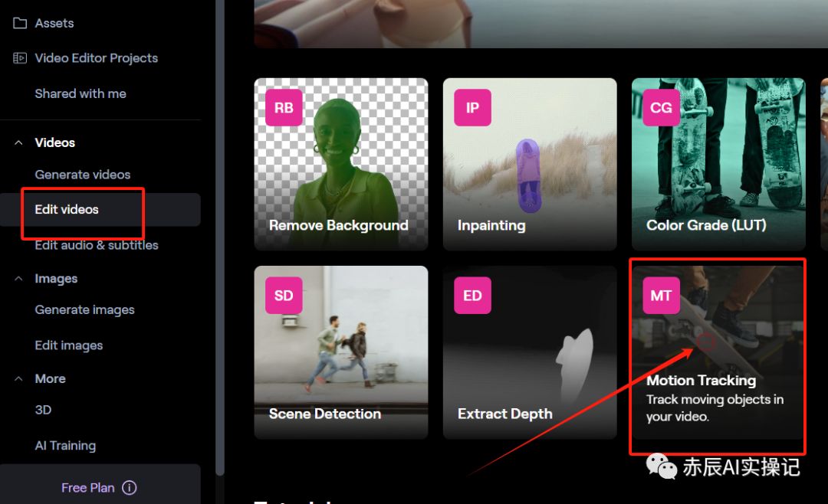This screenshot has width=828, height=504.
Task: Click the banner image above the tool cards
Action: click(540, 24)
